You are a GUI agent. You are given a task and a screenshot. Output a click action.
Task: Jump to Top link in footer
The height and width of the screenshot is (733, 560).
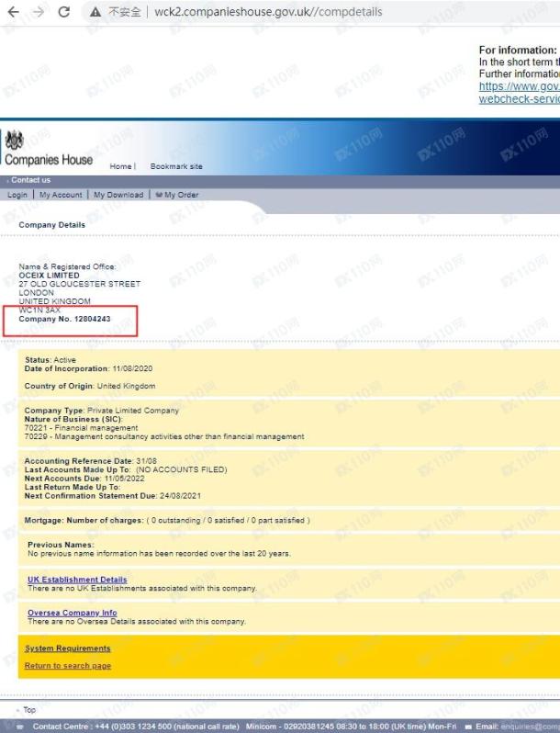click(29, 710)
